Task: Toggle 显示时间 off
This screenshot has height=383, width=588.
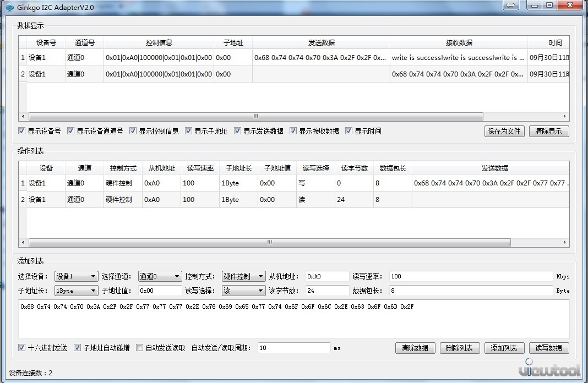Action: [x=349, y=130]
